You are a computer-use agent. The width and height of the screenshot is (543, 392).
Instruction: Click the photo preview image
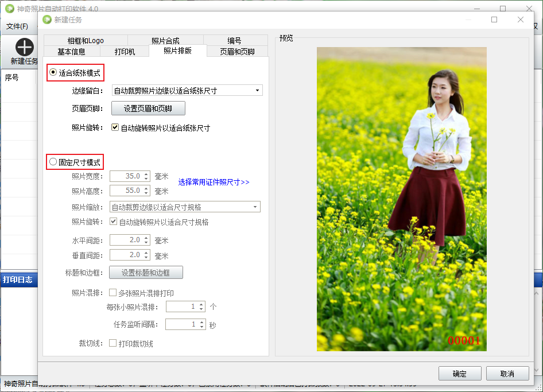point(402,199)
